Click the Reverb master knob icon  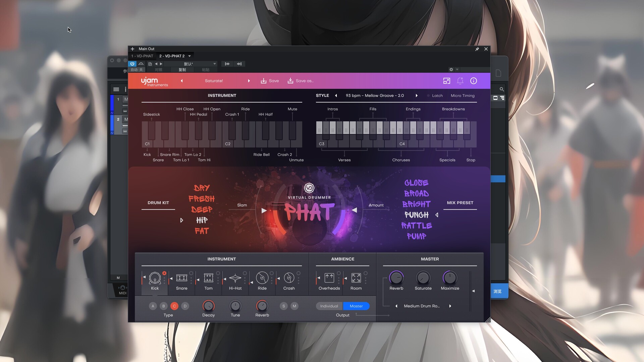396,277
